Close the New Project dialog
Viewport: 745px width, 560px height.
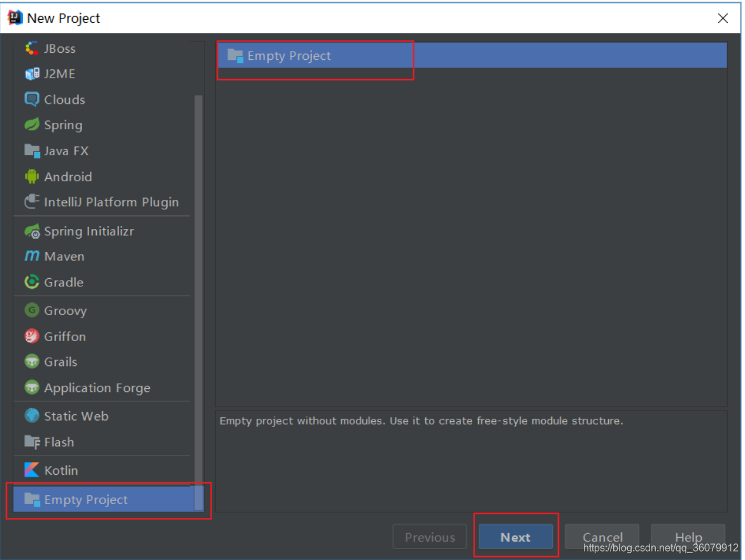[x=723, y=18]
